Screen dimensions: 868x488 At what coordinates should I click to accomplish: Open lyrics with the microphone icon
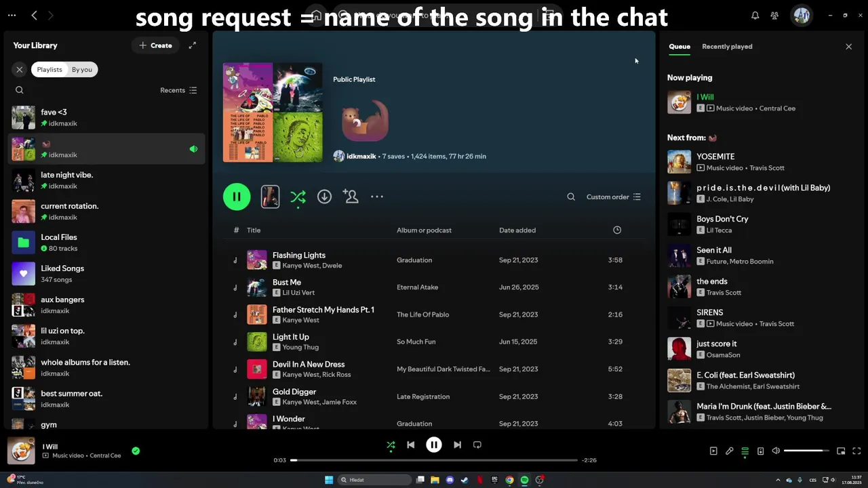coord(729,451)
